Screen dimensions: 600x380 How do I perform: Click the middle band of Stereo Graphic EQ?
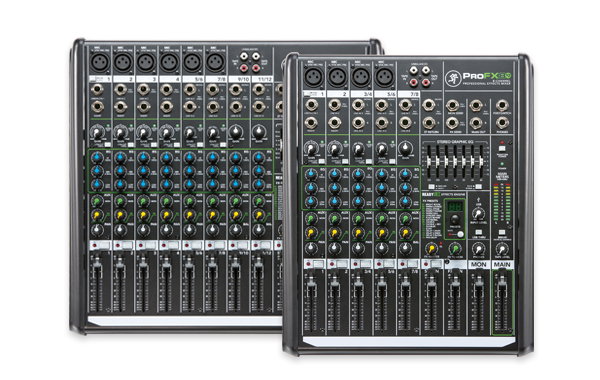pos(455,162)
